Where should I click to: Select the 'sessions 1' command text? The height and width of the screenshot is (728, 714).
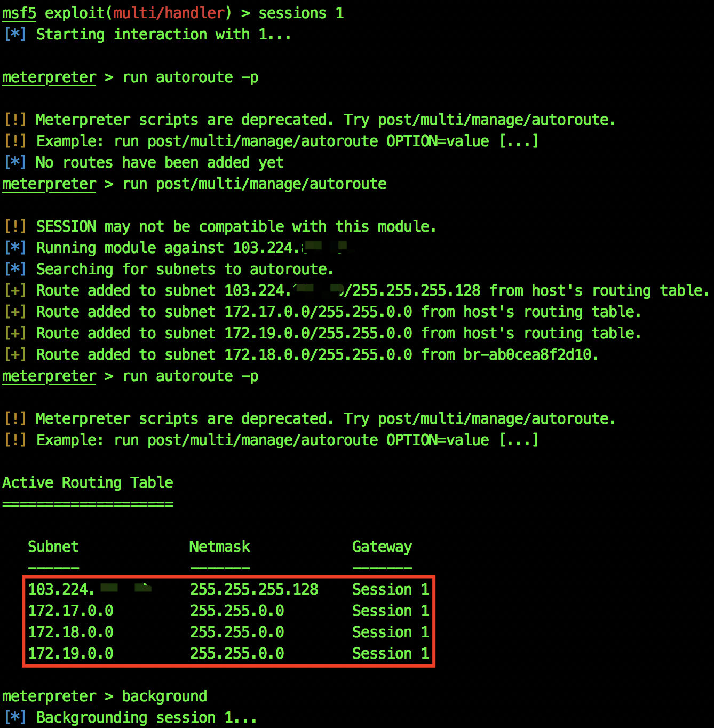click(x=302, y=13)
